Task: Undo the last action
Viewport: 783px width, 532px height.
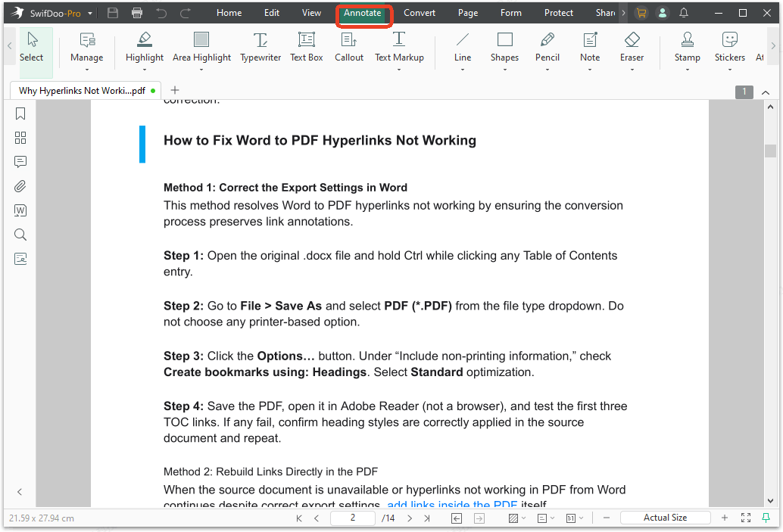Action: coord(161,13)
